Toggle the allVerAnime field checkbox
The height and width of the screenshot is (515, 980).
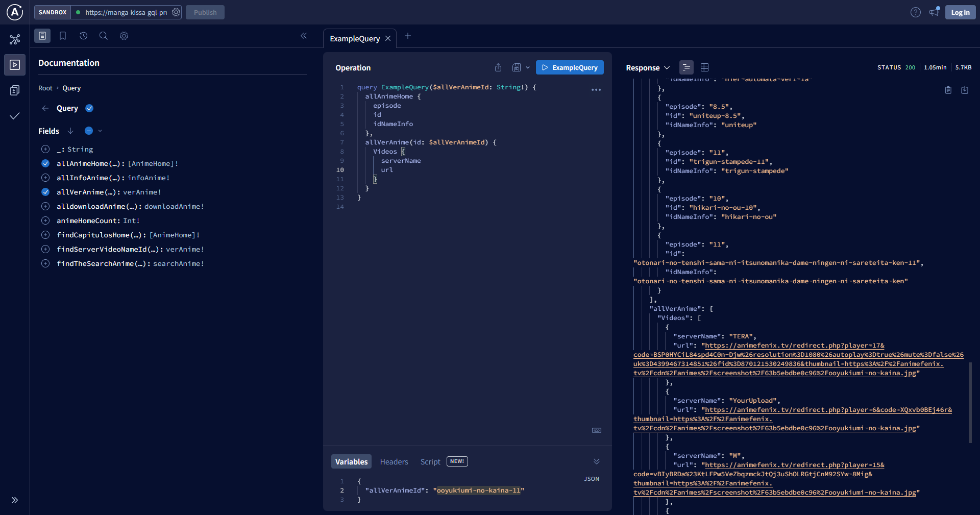[x=45, y=192]
